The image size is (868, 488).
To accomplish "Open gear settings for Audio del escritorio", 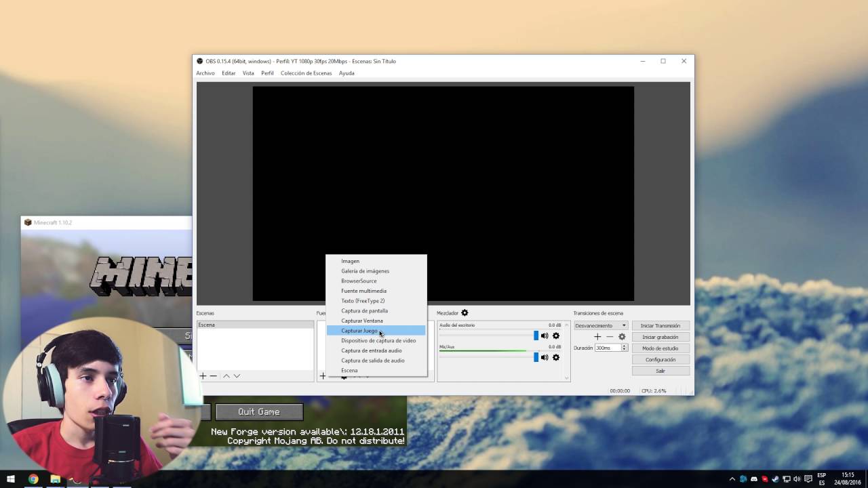I will pos(556,335).
